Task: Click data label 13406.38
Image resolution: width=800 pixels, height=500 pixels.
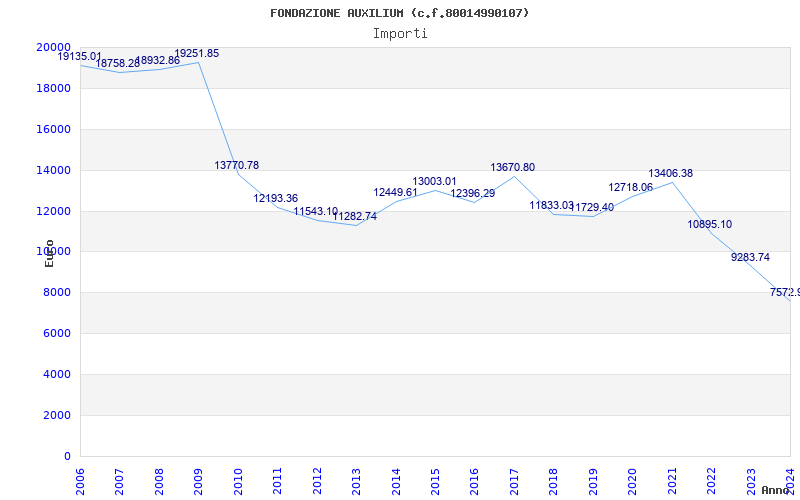Action: 671,173
